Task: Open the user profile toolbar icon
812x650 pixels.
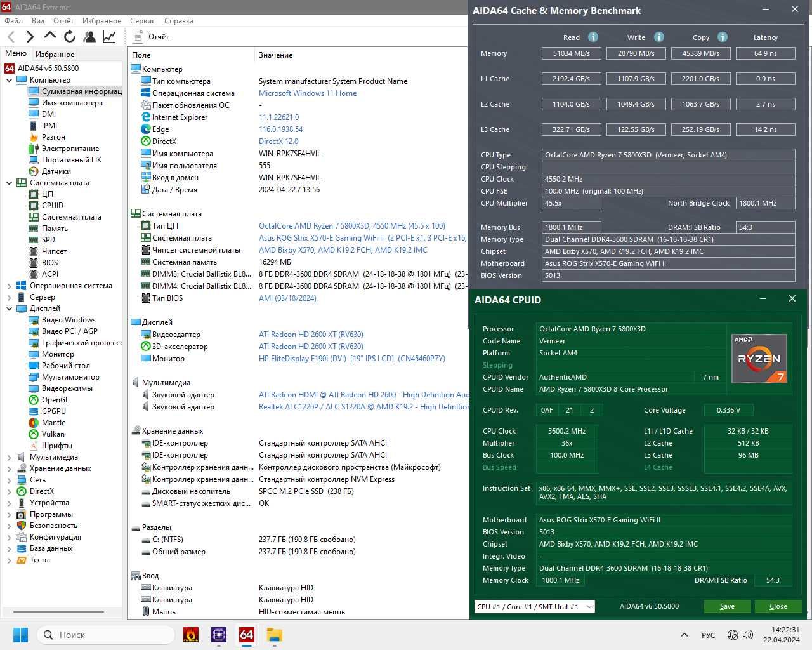Action: (x=89, y=37)
